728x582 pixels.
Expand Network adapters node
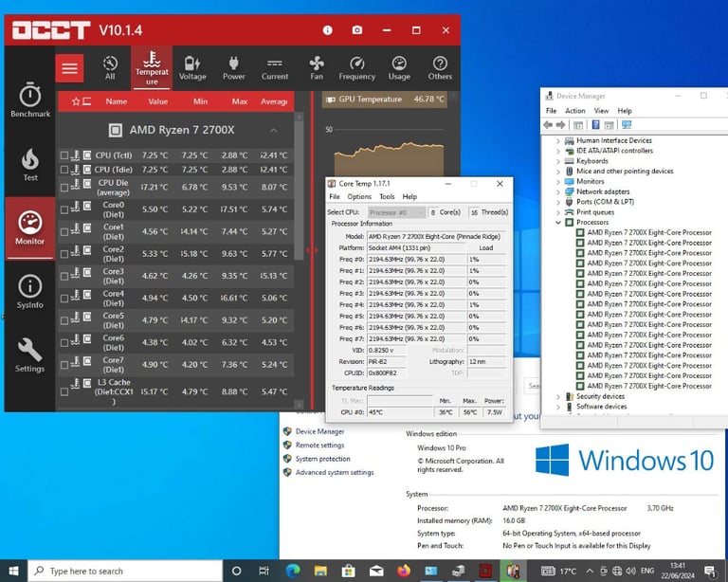click(x=558, y=191)
